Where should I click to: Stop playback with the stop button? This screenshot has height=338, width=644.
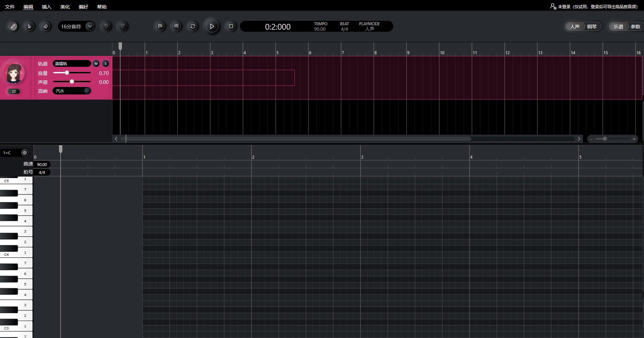(231, 26)
